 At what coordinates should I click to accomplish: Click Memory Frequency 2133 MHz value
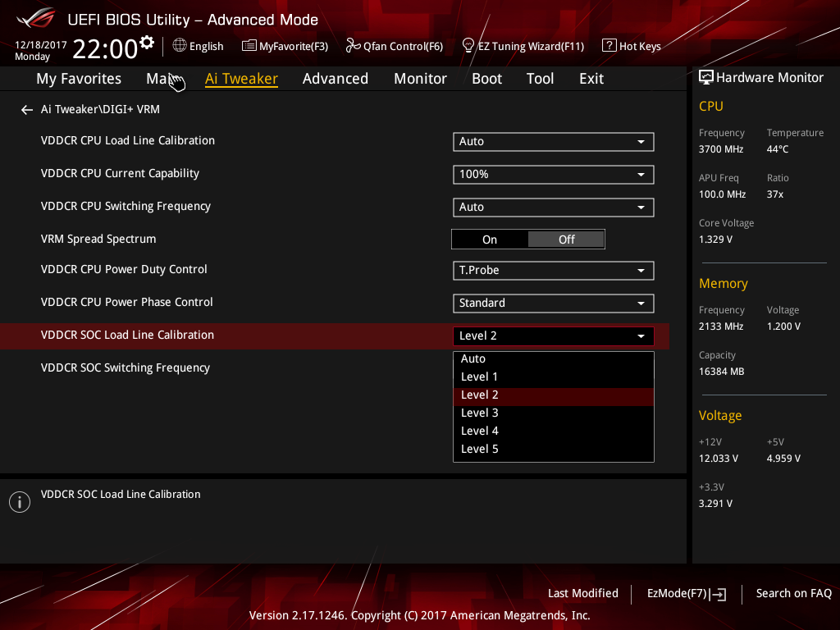tap(721, 326)
